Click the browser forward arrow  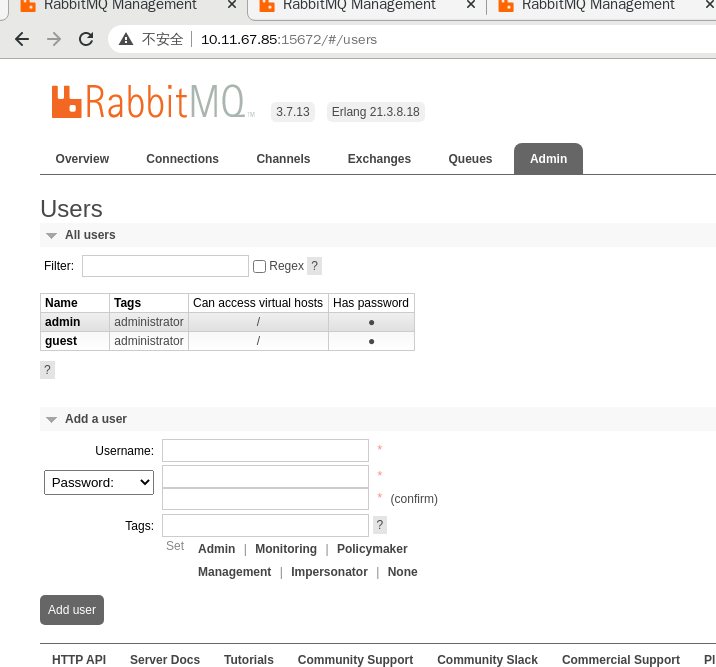click(54, 39)
